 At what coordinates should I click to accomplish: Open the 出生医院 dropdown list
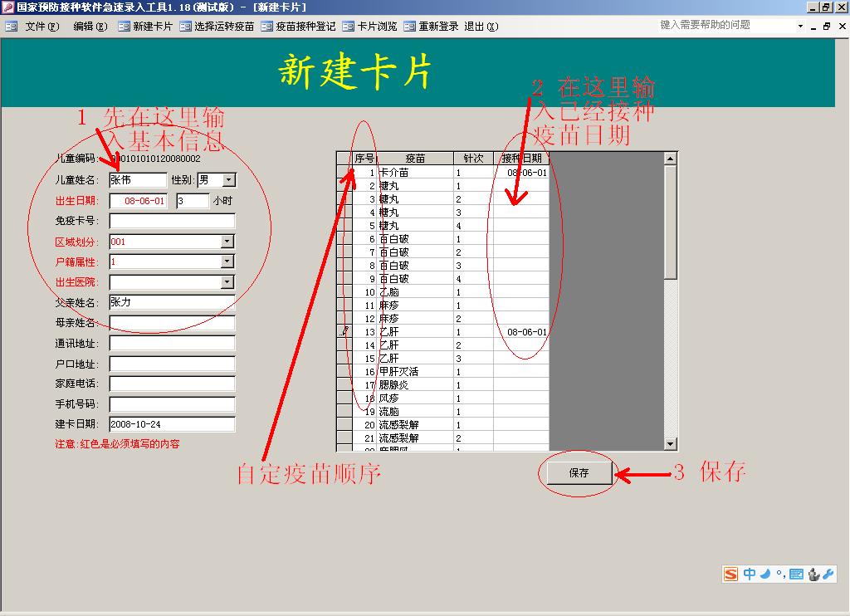(x=227, y=282)
